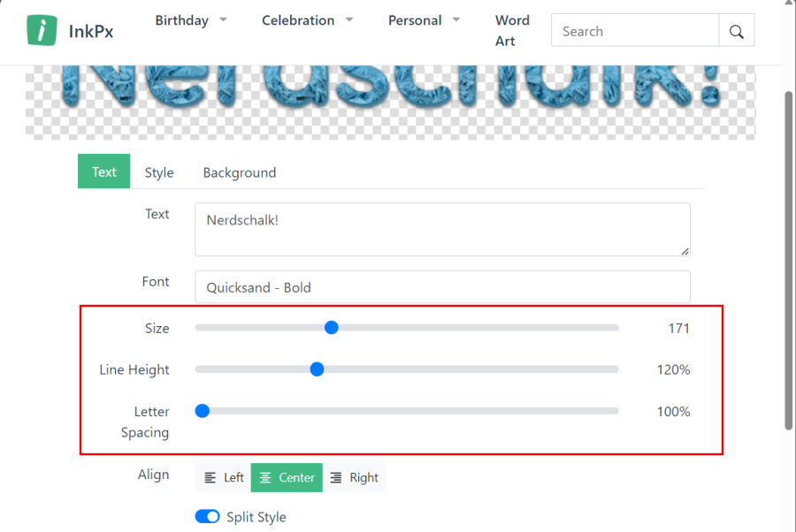Select Left text alignment
Image resolution: width=796 pixels, height=532 pixels.
pyautogui.click(x=224, y=478)
